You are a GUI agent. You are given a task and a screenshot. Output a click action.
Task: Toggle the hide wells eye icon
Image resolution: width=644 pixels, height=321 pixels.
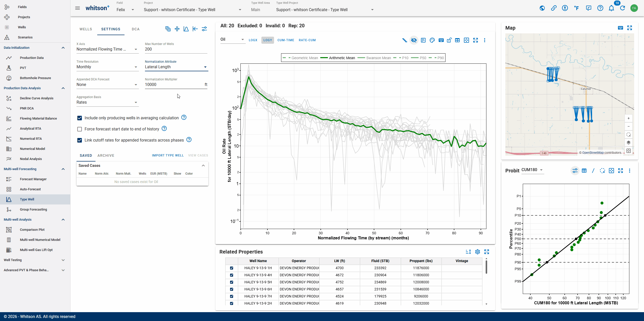414,40
